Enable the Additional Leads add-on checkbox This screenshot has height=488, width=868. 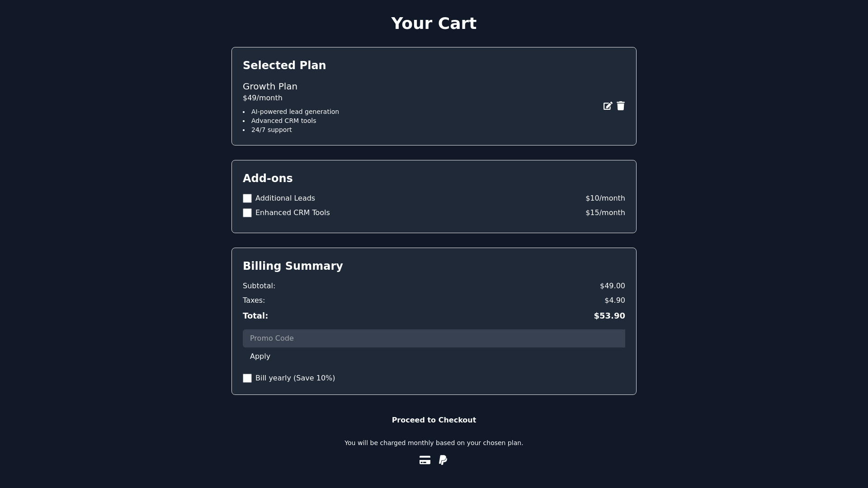point(247,198)
